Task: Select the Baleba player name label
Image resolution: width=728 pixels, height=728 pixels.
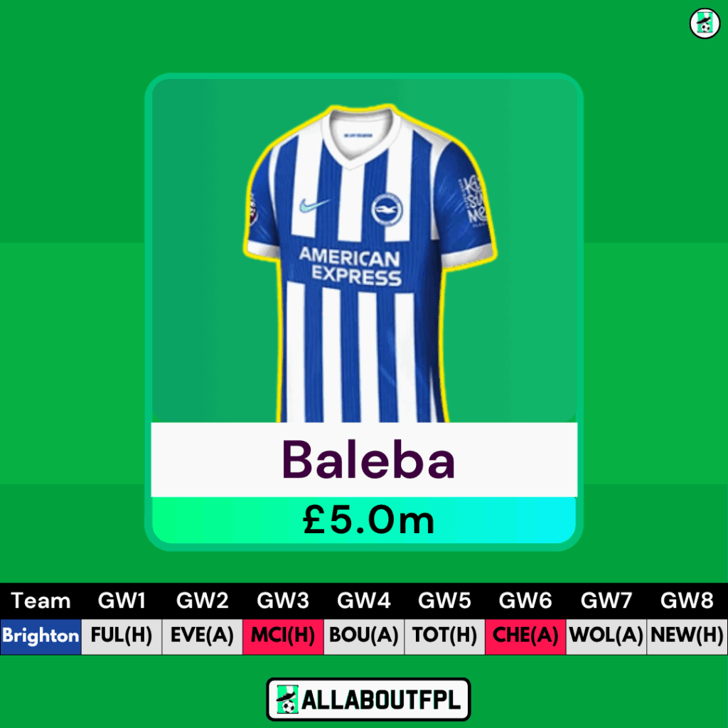Action: click(368, 460)
